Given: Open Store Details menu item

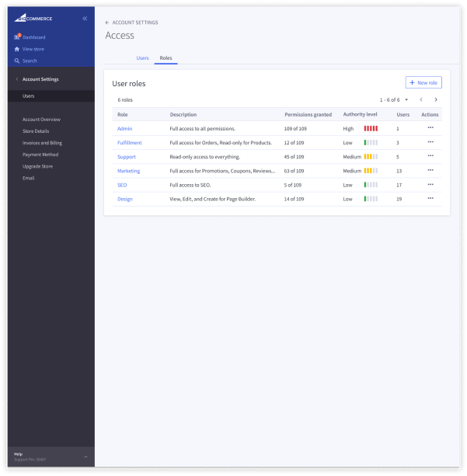Looking at the screenshot, I should coord(36,131).
